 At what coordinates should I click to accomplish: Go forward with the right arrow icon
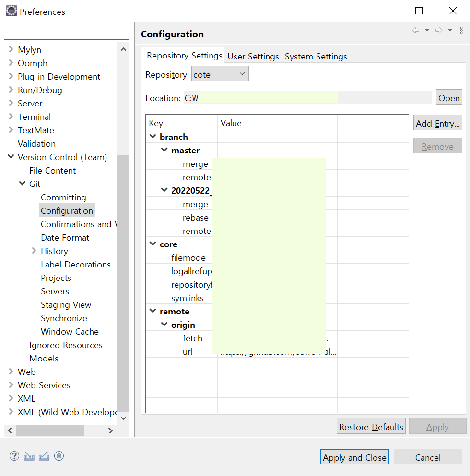pyautogui.click(x=439, y=30)
